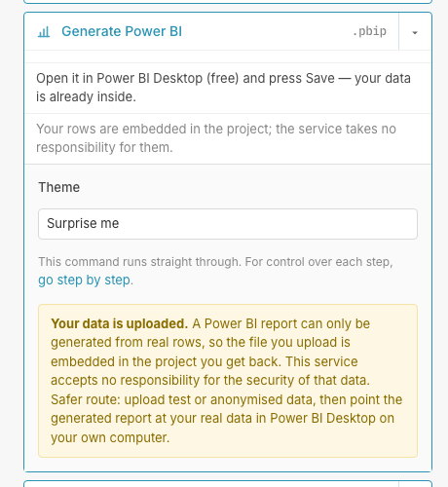Focus the Theme input containing Surprise me
This screenshot has height=487, width=448.
[228, 224]
